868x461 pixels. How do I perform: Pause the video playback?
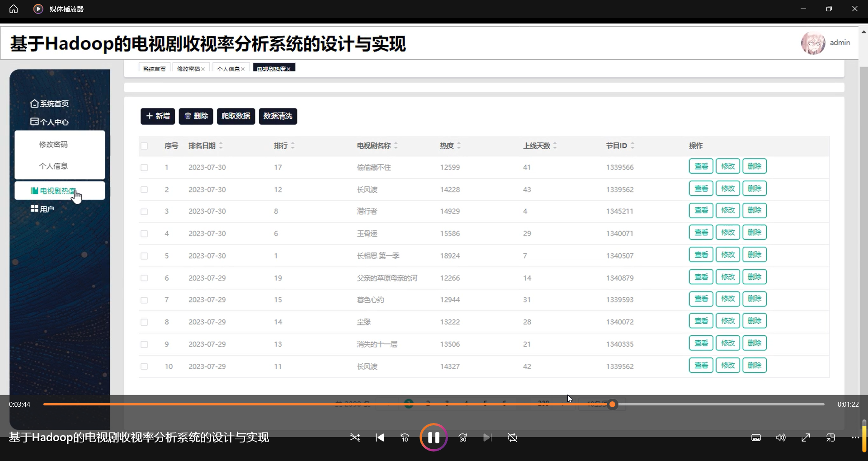point(434,437)
